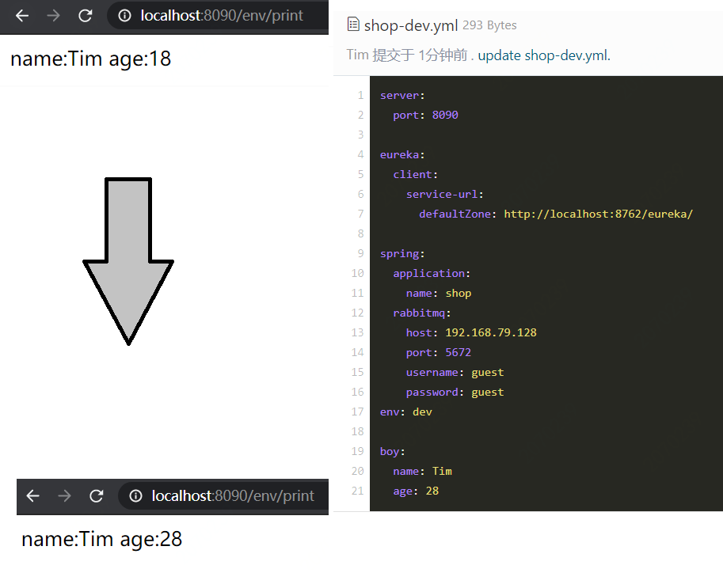Viewport: 723px width, 588px height.
Task: Open site info icon for age:28 page
Action: point(135,496)
